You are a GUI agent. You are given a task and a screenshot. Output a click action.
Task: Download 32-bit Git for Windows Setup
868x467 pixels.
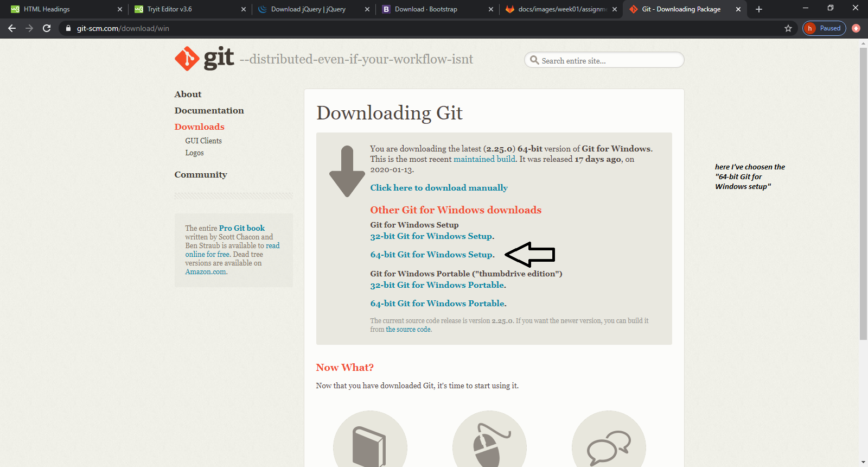(432, 236)
